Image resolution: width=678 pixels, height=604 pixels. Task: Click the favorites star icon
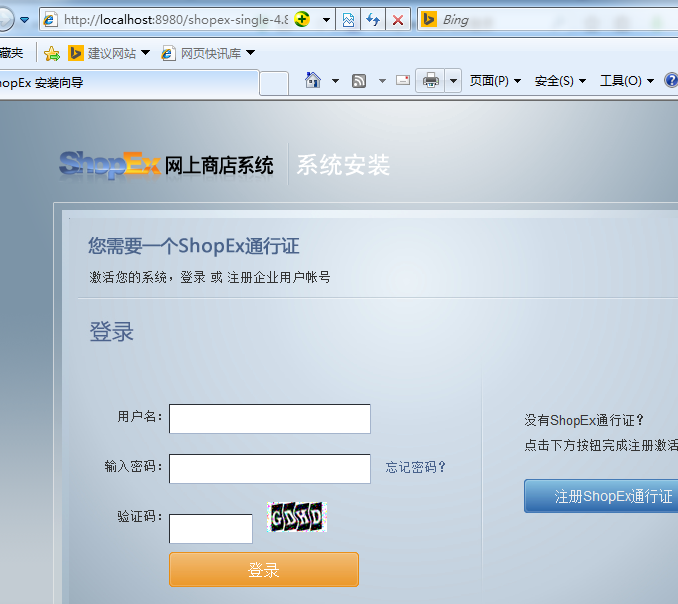[x=52, y=53]
